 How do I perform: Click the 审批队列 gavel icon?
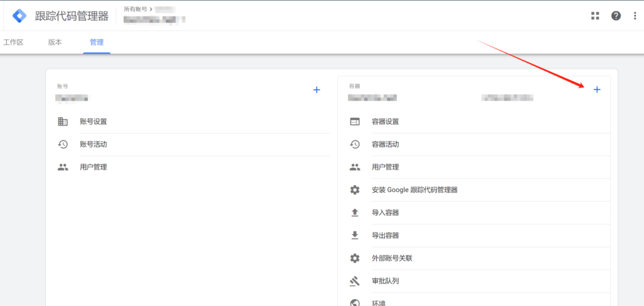[355, 281]
